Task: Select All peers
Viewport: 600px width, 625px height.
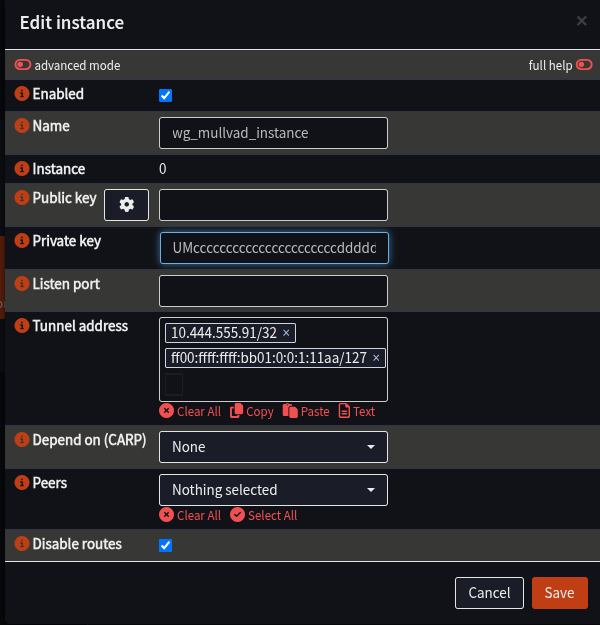Action: point(264,515)
